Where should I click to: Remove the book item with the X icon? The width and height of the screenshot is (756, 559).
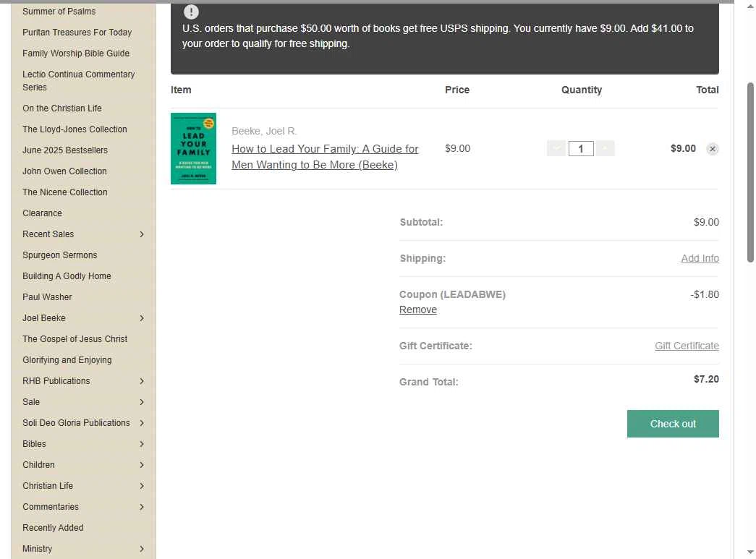click(x=712, y=149)
